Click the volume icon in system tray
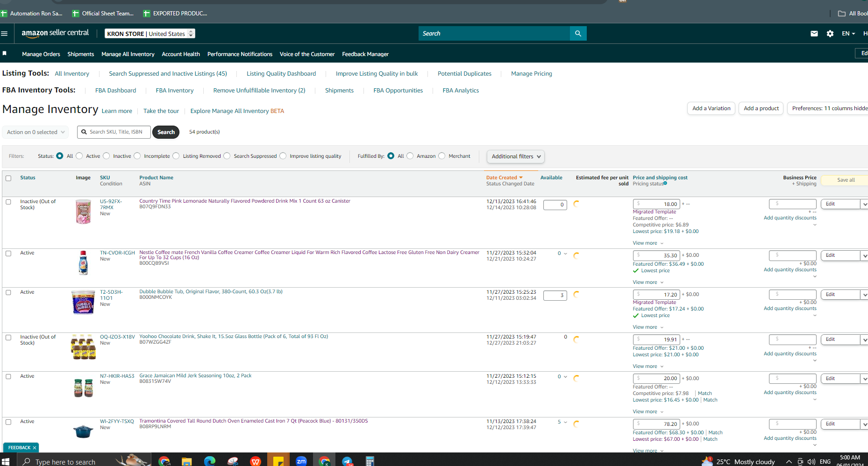Image resolution: width=868 pixels, height=466 pixels. tap(811, 462)
